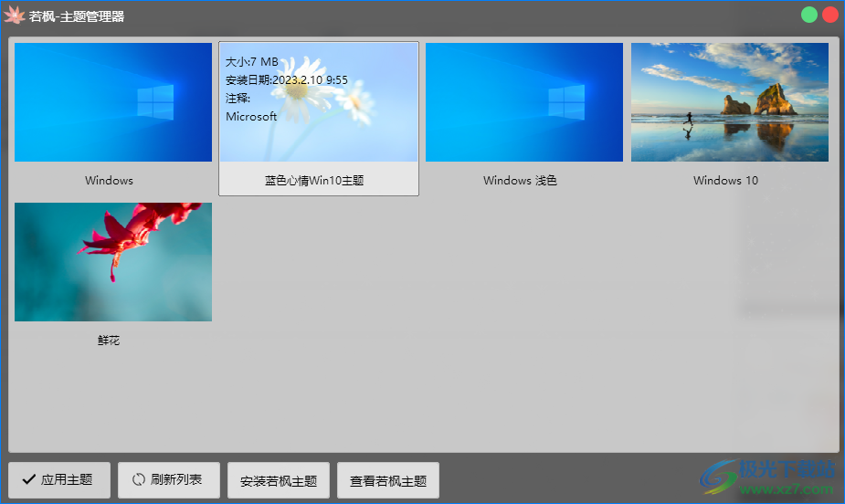Click the maple leaf app icon in title bar
The width and height of the screenshot is (845, 504).
[x=14, y=16]
